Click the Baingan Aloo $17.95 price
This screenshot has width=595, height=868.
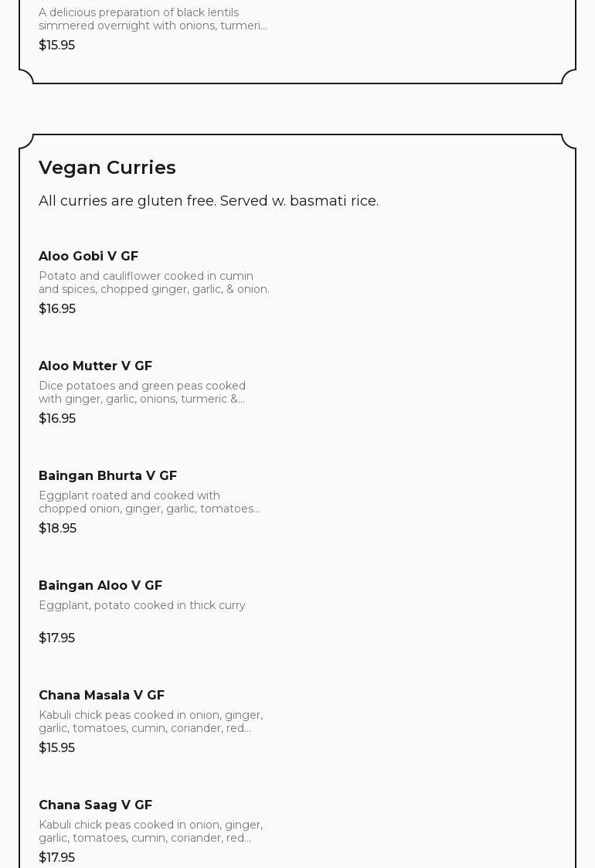(56, 638)
